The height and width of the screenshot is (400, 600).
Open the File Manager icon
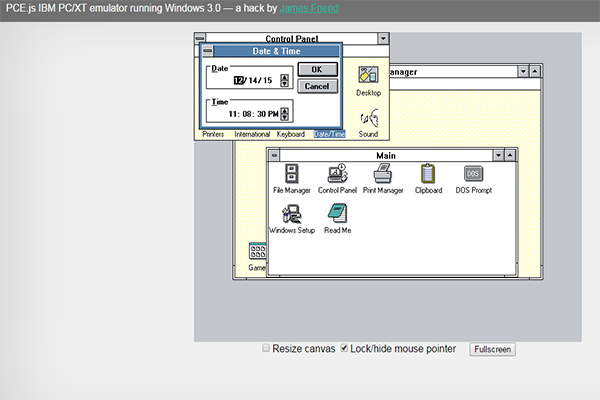[292, 174]
